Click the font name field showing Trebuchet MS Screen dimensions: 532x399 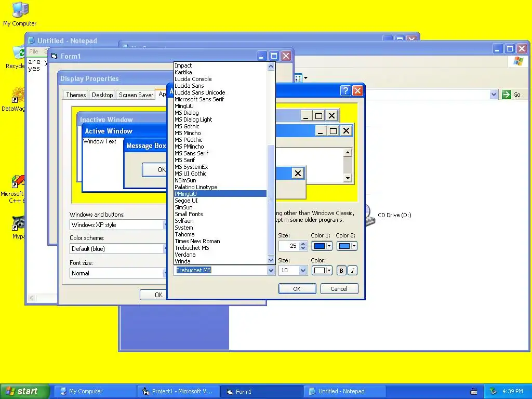220,270
